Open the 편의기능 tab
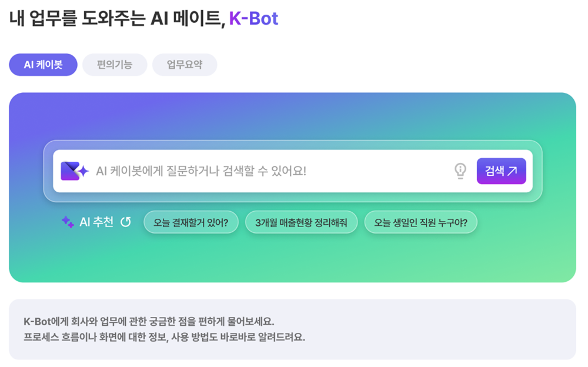Screen dimensions: 588x367 (x=115, y=65)
